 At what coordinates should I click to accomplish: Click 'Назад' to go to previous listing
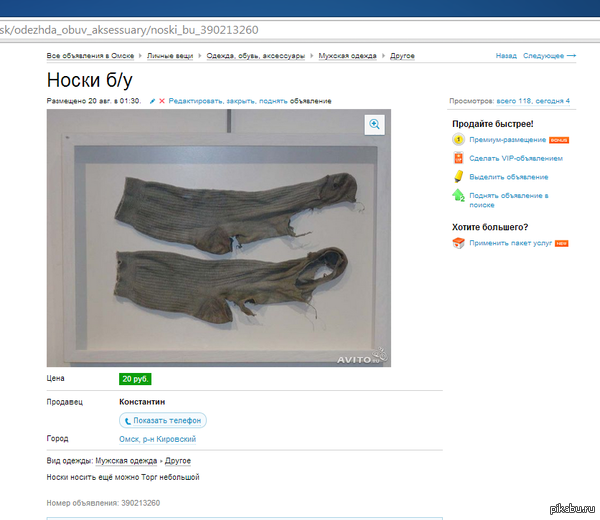[x=506, y=56]
